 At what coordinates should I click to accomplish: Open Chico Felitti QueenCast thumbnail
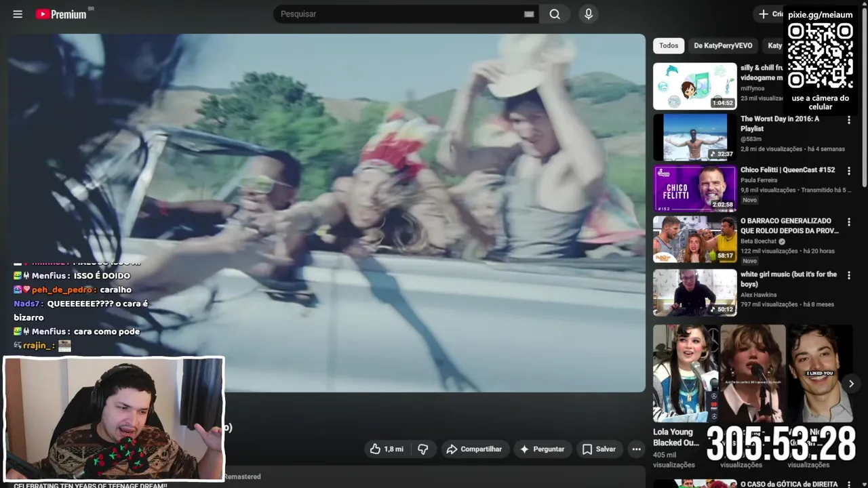pyautogui.click(x=694, y=188)
